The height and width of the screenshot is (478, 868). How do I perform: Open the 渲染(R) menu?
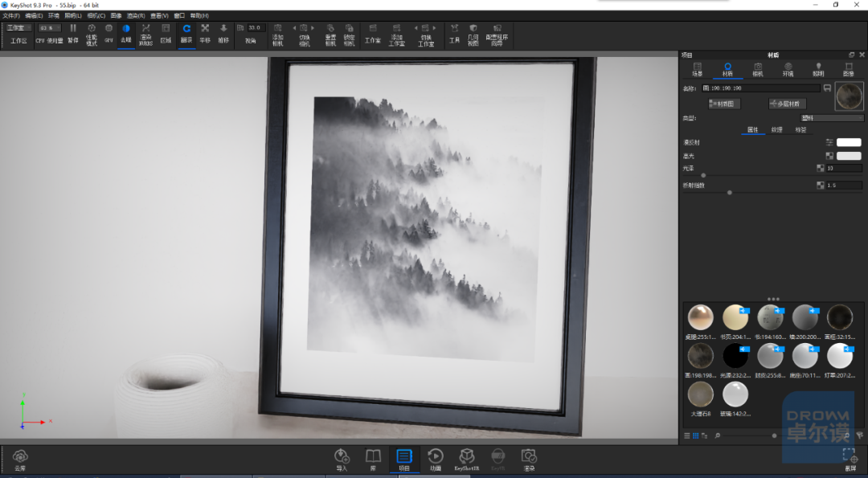[136, 15]
